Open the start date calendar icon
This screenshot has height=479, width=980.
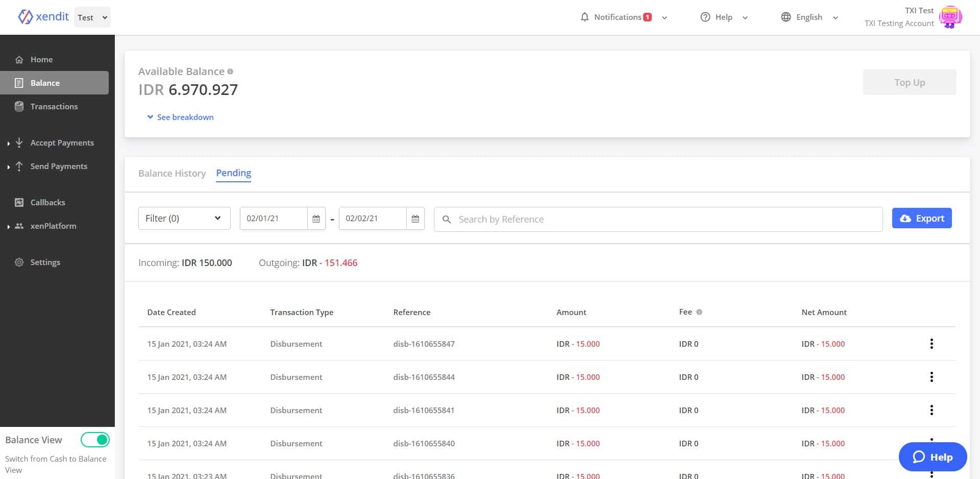point(316,219)
